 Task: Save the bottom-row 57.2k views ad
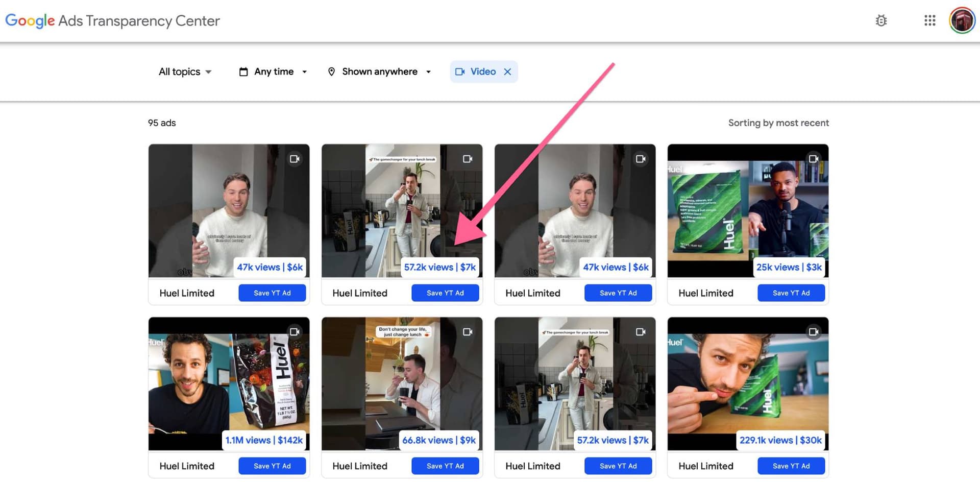[618, 466]
